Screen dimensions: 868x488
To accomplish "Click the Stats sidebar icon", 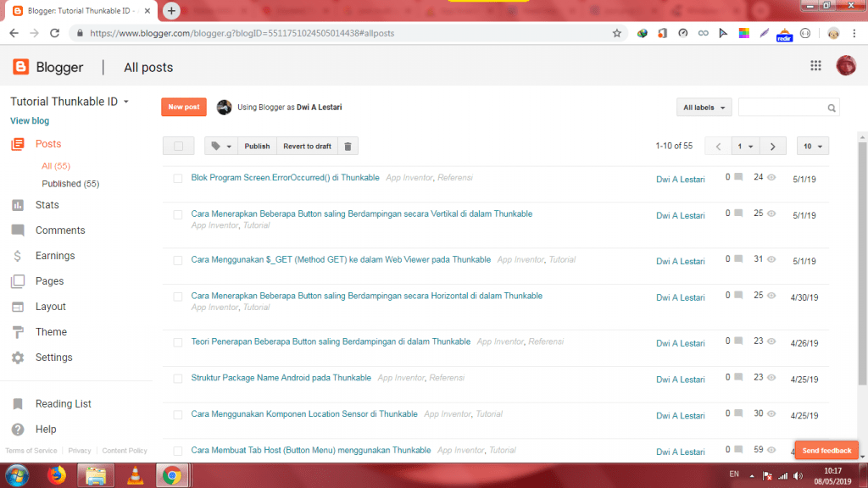I will 18,205.
